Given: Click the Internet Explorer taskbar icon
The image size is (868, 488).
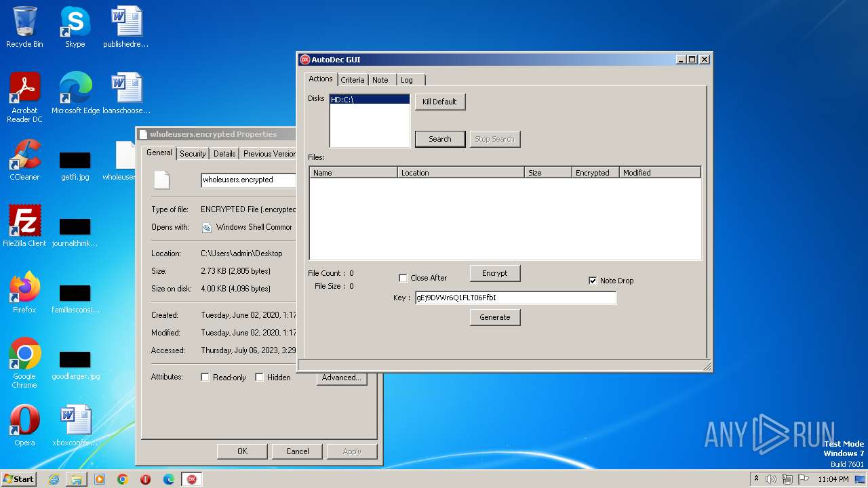Looking at the screenshot, I should (x=54, y=479).
